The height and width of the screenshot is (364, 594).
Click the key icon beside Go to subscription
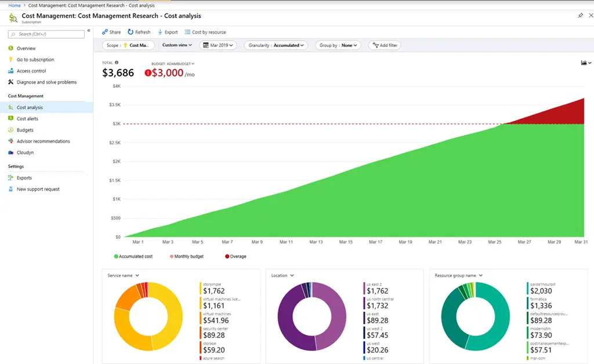[x=10, y=59]
